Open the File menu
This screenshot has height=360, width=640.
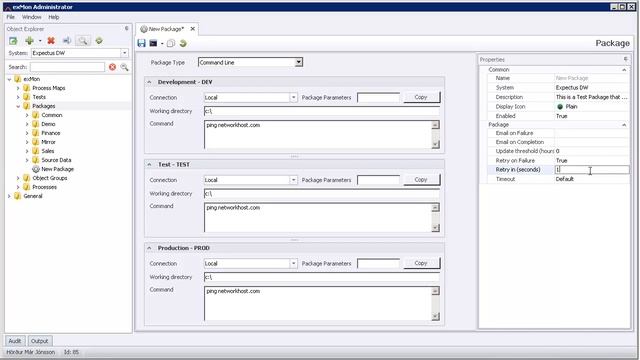tap(11, 17)
